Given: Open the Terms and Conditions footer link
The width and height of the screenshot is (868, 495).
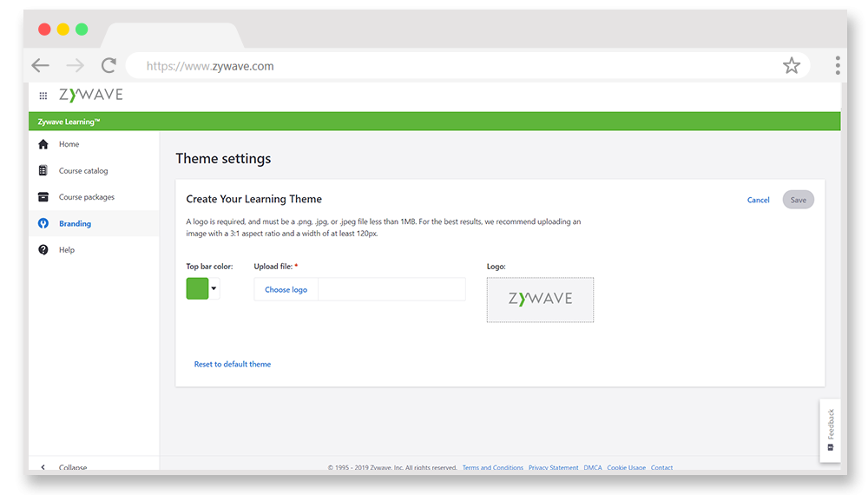Looking at the screenshot, I should pyautogui.click(x=493, y=467).
